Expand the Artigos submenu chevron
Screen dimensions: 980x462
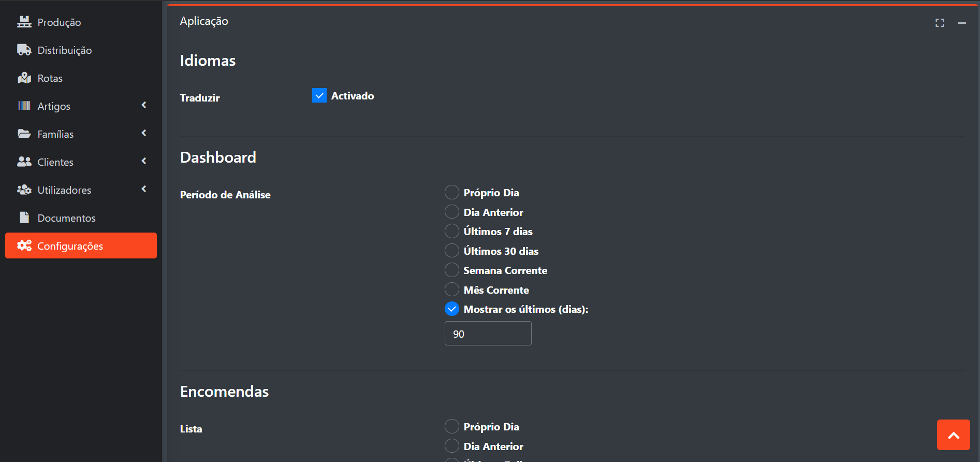[144, 105]
